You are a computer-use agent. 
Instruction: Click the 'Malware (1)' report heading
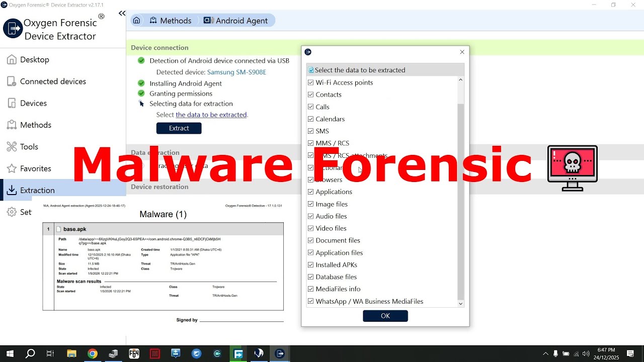tap(163, 214)
